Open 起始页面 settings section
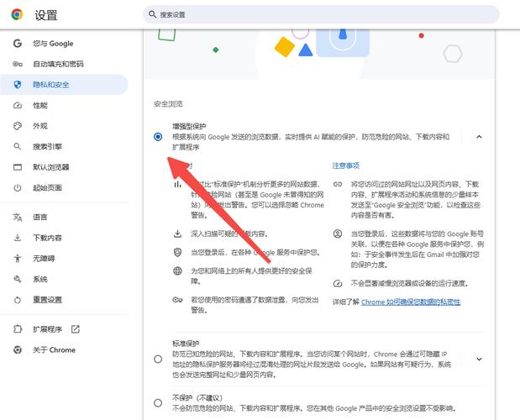Screen dimensions: 520x420 (x=64, y=187)
